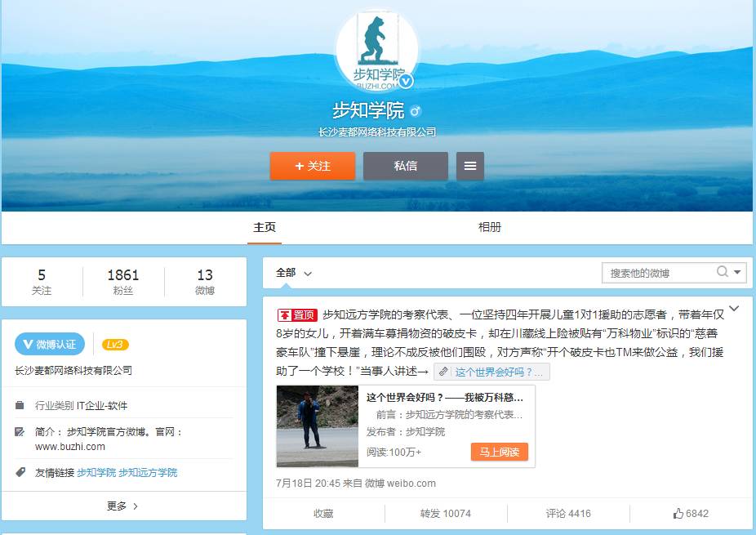Click the magnifier search icon
The image size is (756, 535).
(723, 272)
